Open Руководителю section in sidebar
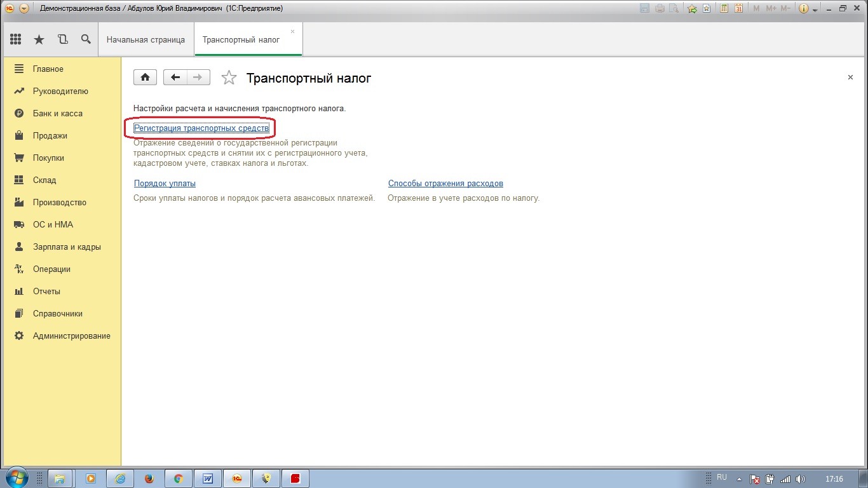 pos(60,91)
